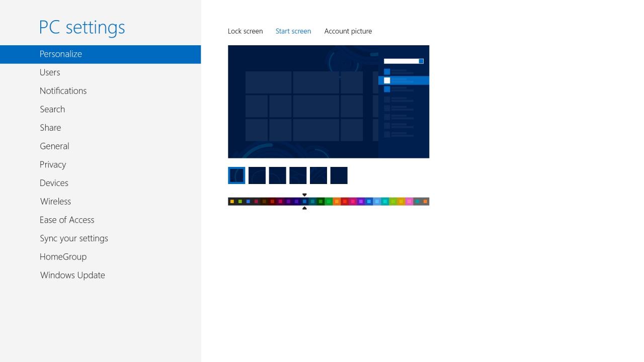Open Windows Update settings
The height and width of the screenshot is (362, 644).
(72, 276)
